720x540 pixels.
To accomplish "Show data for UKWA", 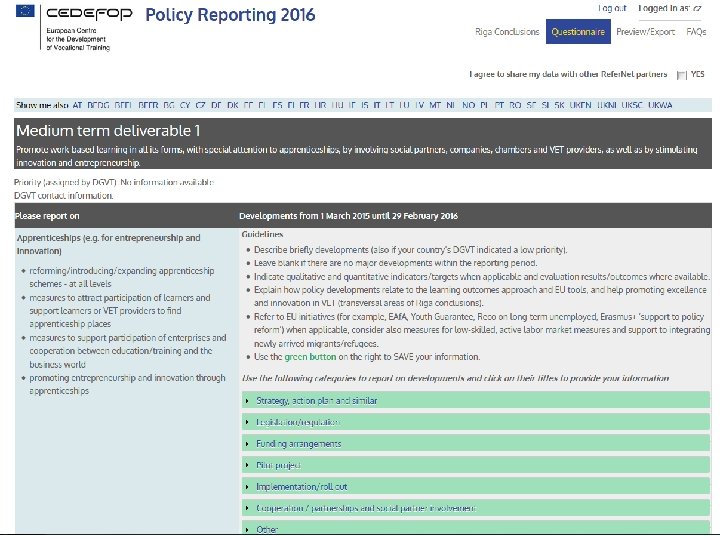I will point(660,105).
